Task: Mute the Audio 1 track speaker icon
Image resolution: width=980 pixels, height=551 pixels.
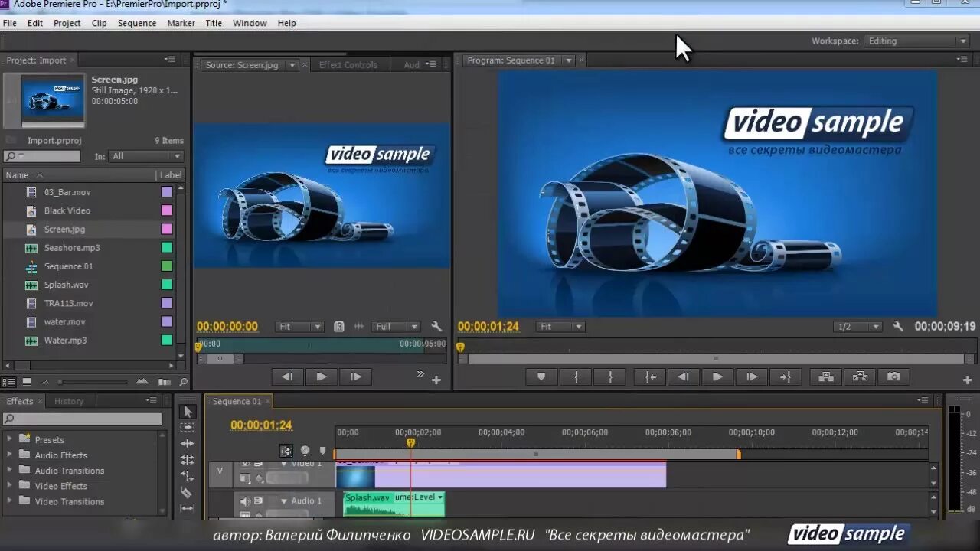Action: point(245,500)
